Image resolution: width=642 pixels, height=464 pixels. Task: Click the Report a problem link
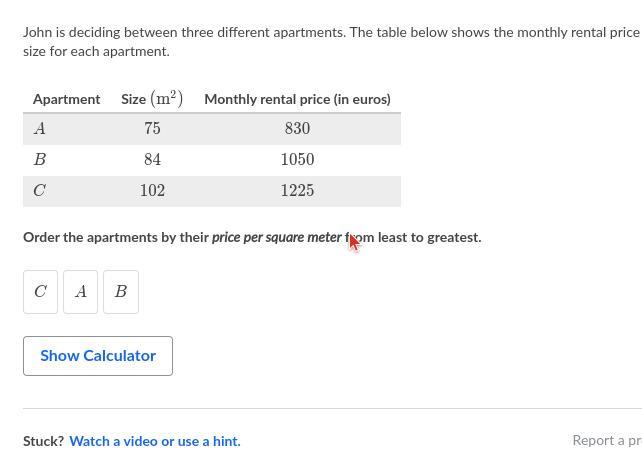[x=606, y=440]
